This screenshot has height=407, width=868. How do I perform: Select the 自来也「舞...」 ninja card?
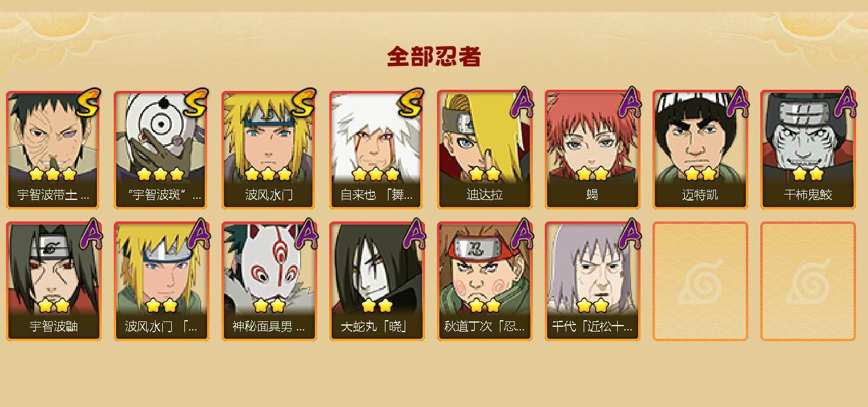(377, 150)
